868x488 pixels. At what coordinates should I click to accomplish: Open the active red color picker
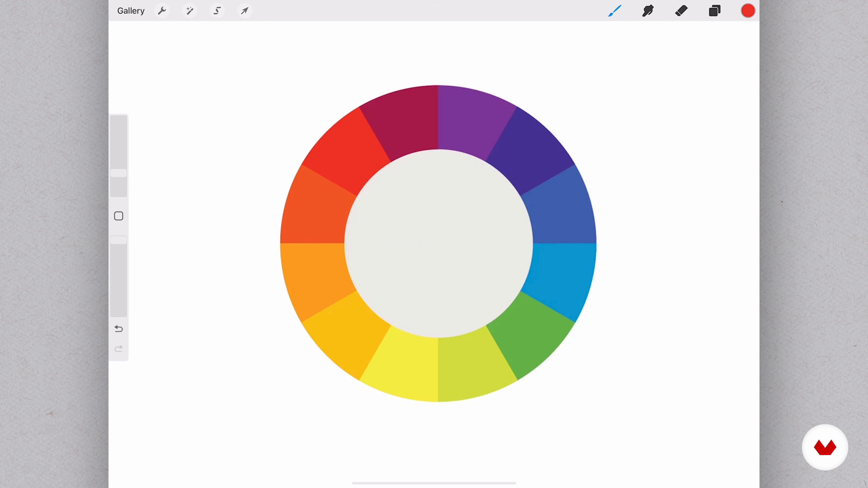(x=748, y=11)
